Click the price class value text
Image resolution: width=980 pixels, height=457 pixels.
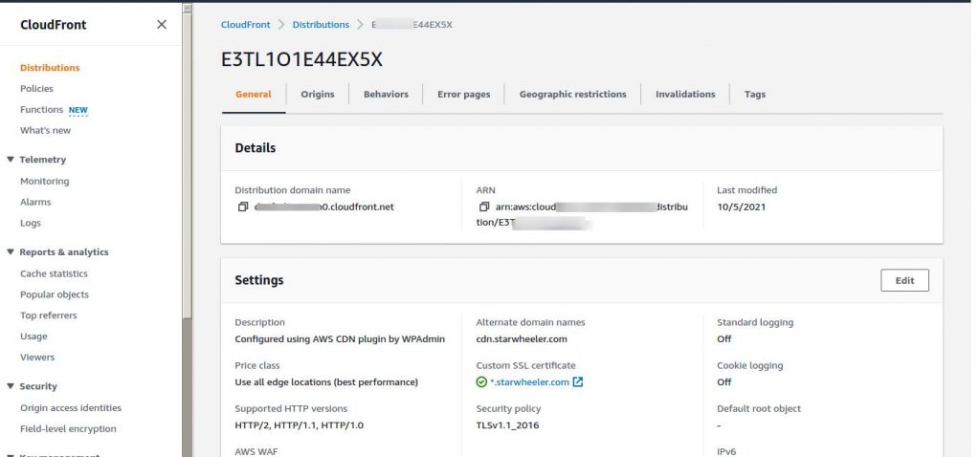click(326, 382)
